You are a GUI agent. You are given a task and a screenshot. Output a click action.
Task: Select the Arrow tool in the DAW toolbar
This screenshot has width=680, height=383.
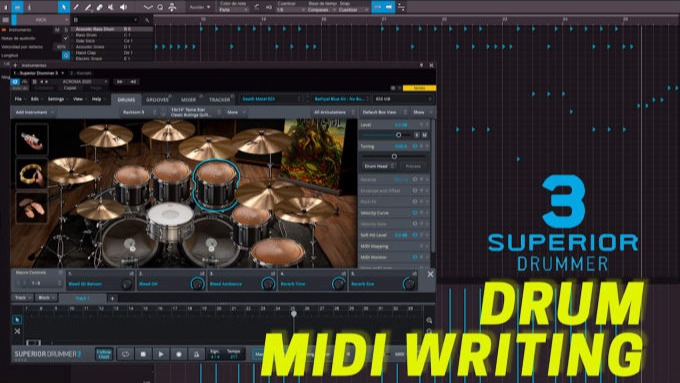[63, 7]
